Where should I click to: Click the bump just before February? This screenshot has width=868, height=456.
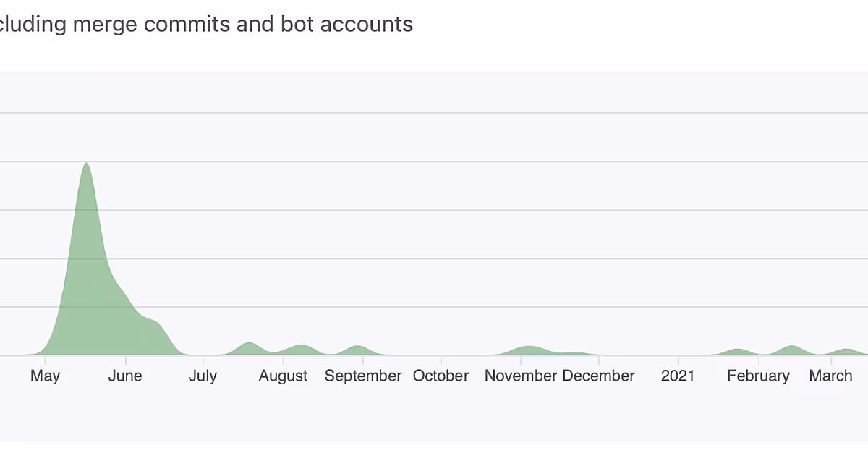coord(738,350)
